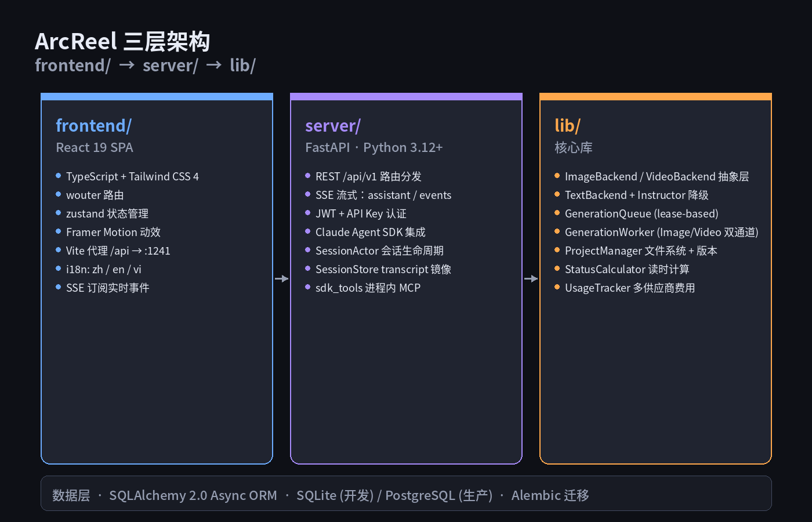Image resolution: width=812 pixels, height=522 pixels.
Task: Click the "wouter 路由" item
Action: (x=95, y=195)
